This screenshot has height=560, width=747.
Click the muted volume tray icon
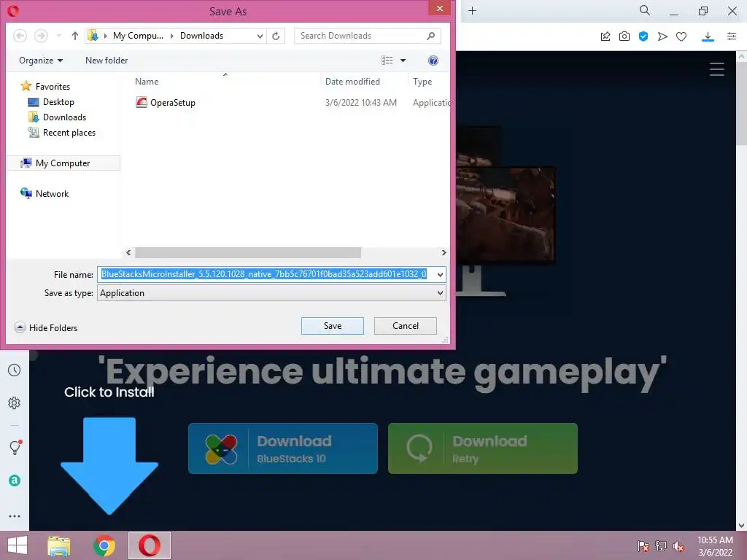678,546
